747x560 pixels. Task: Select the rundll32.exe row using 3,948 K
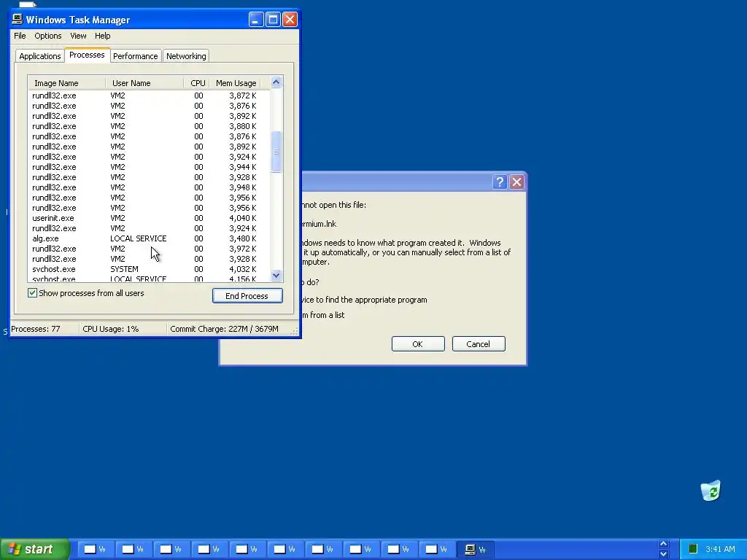[149, 187]
